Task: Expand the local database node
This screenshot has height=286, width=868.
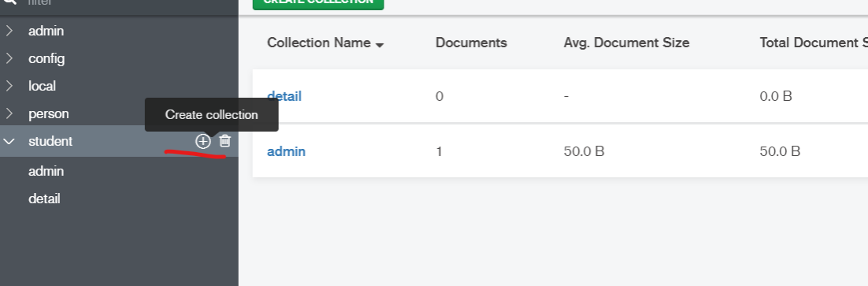Action: (x=9, y=87)
